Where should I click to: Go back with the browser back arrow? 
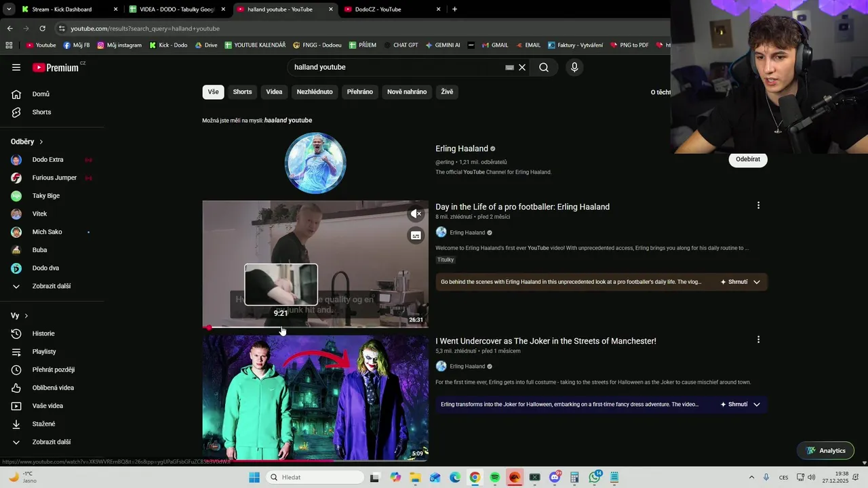(9, 28)
